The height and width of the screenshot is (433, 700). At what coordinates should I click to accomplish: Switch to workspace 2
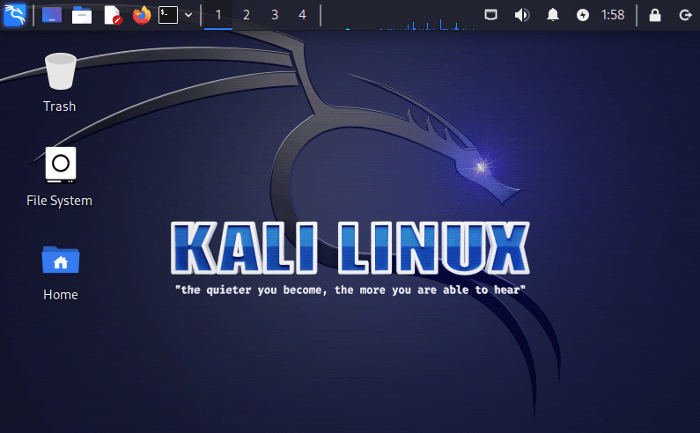(x=246, y=15)
